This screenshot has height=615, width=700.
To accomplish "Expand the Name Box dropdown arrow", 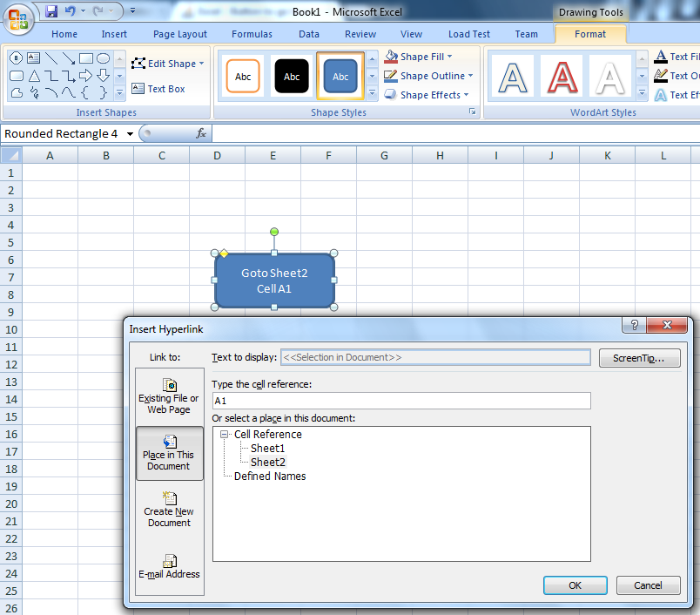I will coord(130,134).
